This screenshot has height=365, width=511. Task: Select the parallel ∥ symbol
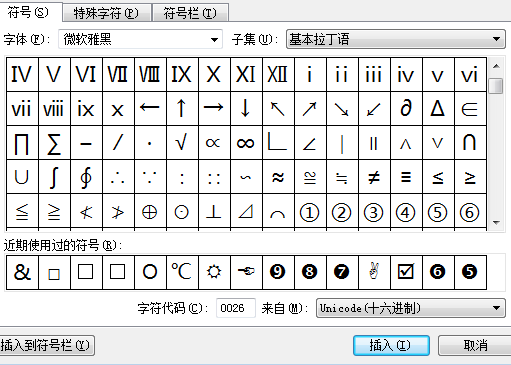374,143
